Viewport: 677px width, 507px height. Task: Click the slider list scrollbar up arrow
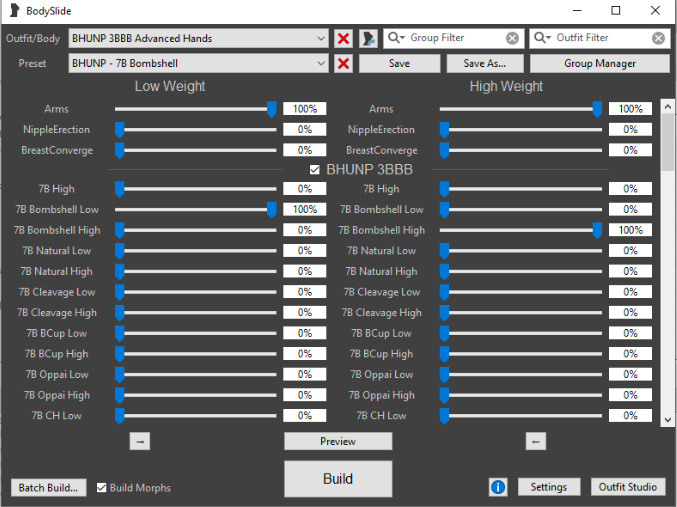[x=668, y=106]
